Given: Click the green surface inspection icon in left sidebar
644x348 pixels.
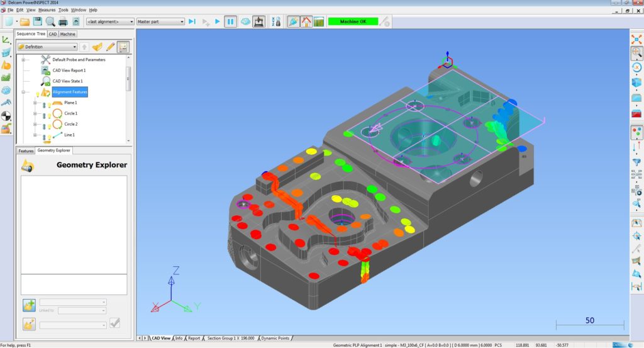Looking at the screenshot, I should [6, 77].
